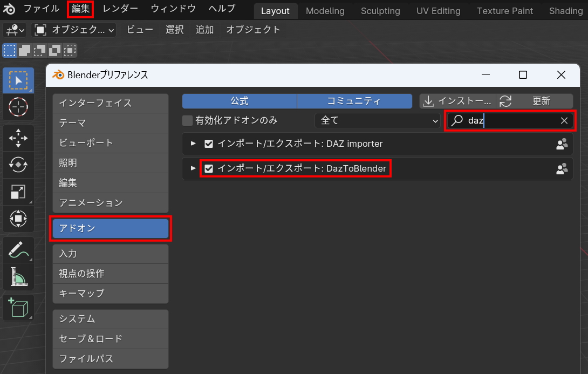Toggle the 有効化アドオンのみ checkbox

pos(187,120)
